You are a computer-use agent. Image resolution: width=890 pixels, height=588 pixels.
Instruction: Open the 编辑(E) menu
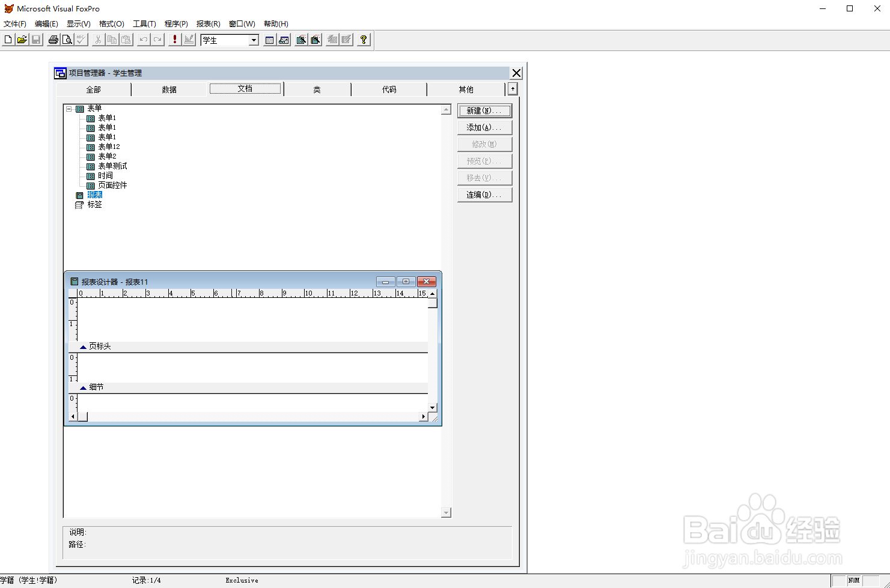point(46,24)
